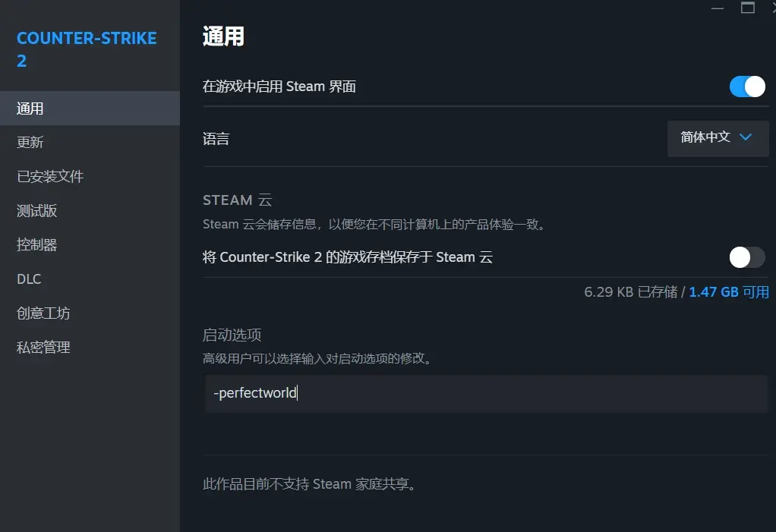Open the 更新 settings tab
The height and width of the screenshot is (532, 776).
[30, 143]
